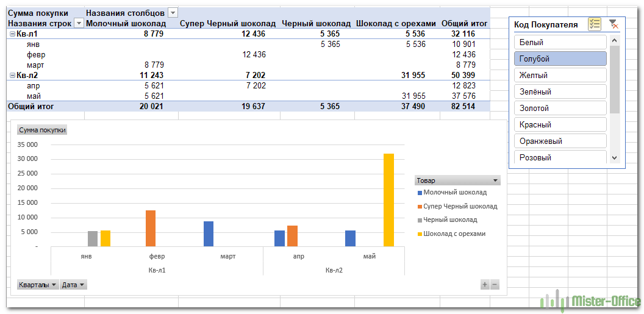Select Белый in the buyer slicer
Screen dimensions: 644x314
pyautogui.click(x=560, y=42)
